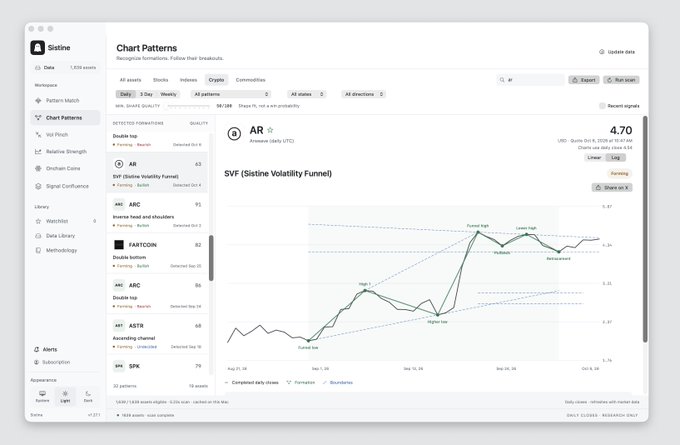Select FARTCOIN Double bottom row
This screenshot has height=445, width=680.
(x=157, y=253)
